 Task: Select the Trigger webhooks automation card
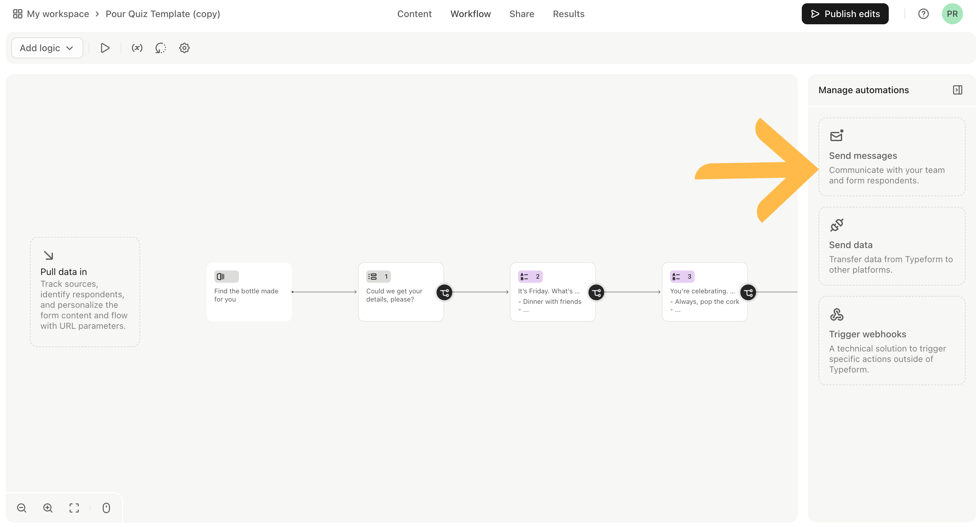[x=891, y=341]
